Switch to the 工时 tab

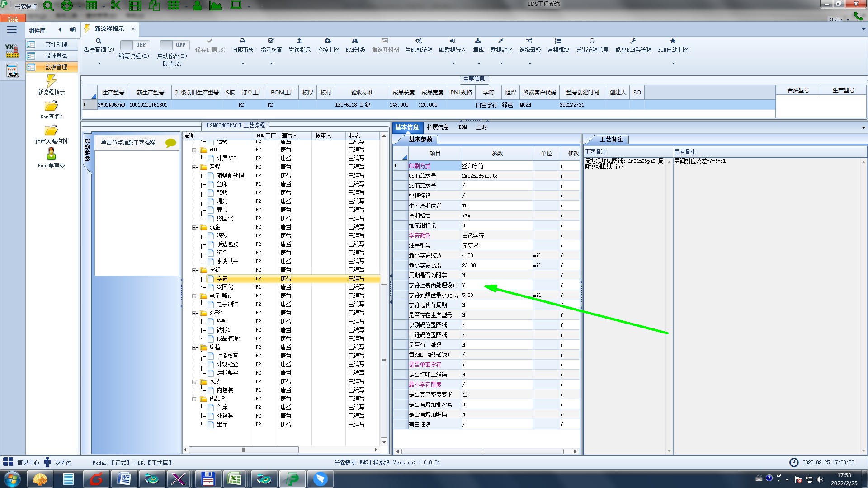coord(481,127)
